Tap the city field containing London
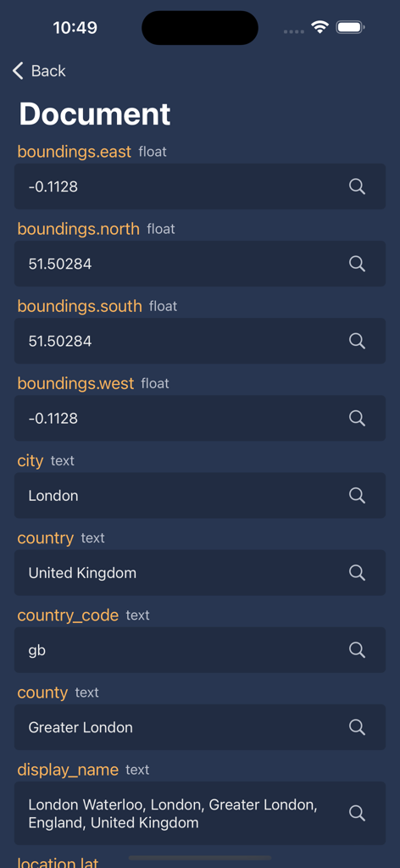The width and height of the screenshot is (400, 868). [200, 495]
